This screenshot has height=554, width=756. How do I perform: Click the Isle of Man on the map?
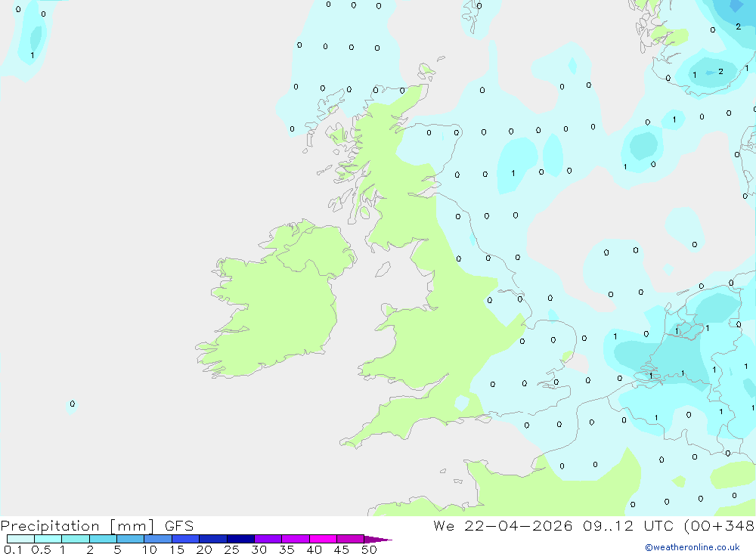point(383,269)
